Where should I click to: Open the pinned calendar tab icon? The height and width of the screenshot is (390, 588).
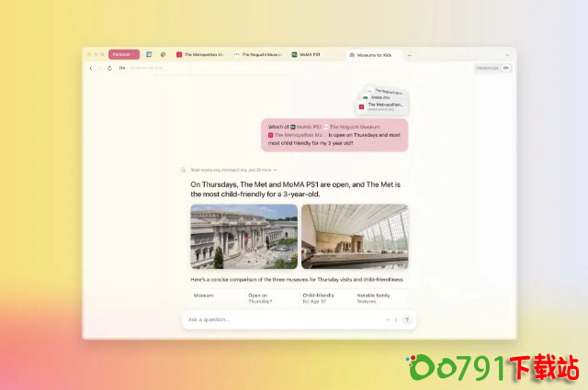[x=149, y=55]
